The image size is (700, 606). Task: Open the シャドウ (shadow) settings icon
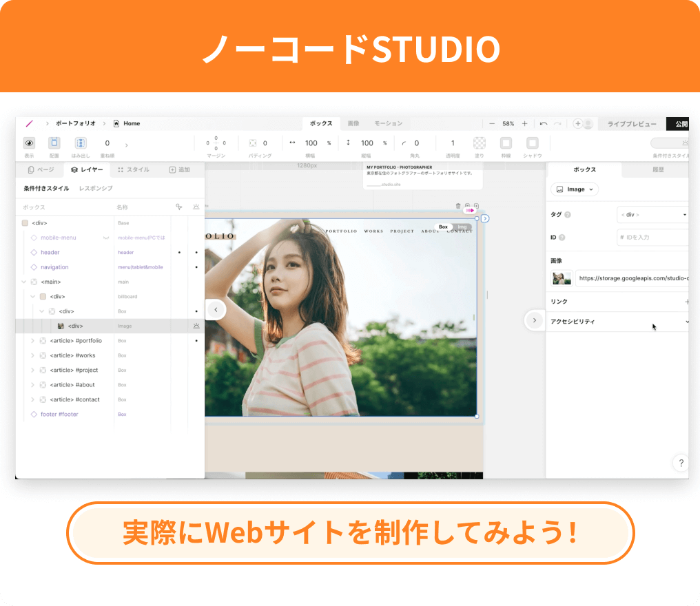click(532, 143)
